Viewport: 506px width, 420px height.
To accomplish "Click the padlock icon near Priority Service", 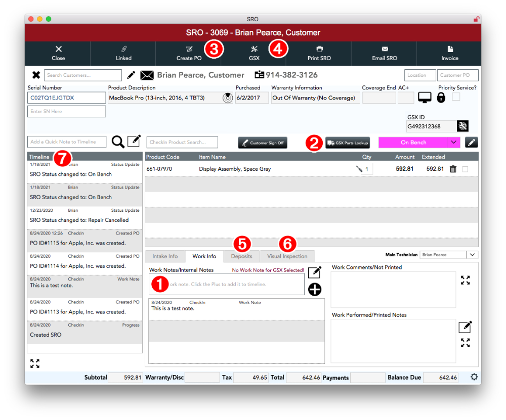I will click(441, 98).
